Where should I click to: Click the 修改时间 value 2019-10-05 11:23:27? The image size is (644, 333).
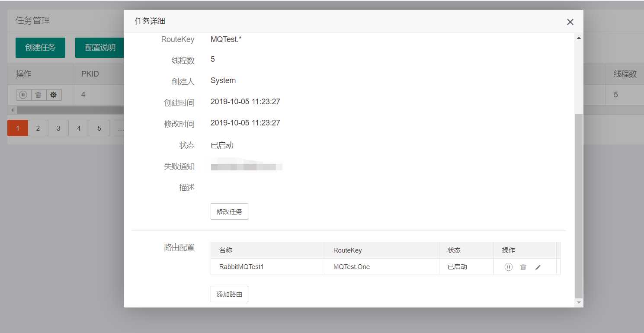coord(245,123)
